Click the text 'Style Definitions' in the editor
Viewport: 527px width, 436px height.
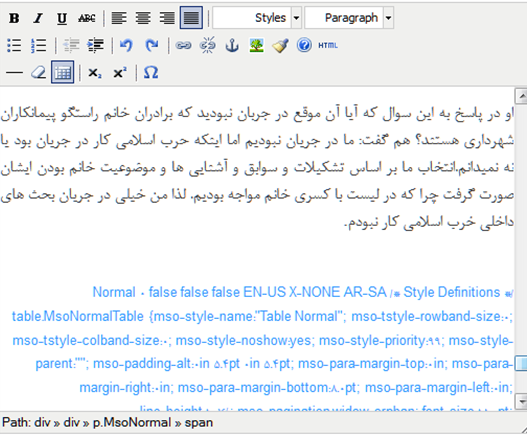click(452, 292)
